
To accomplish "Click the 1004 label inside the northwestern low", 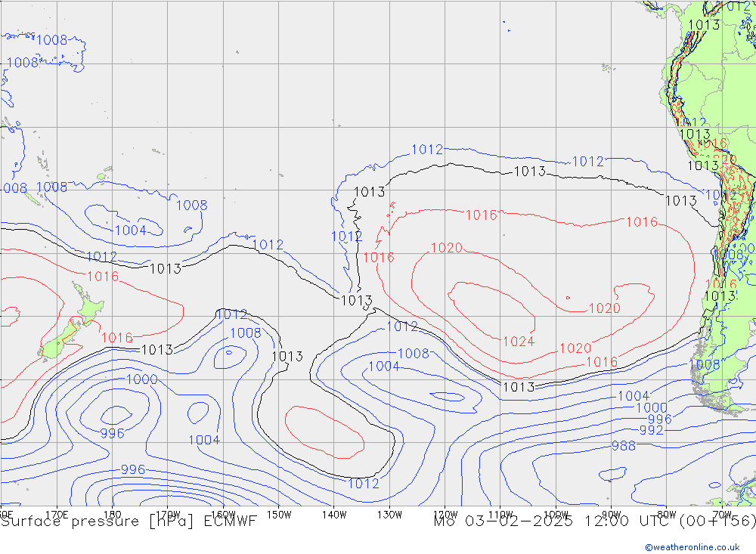I will pos(130,231).
